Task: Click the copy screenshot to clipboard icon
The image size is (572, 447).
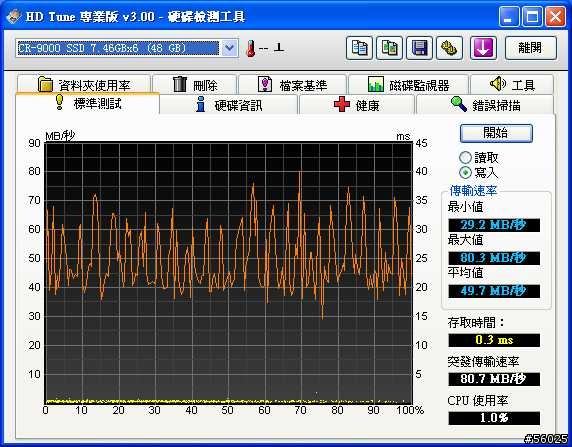Action: point(389,48)
